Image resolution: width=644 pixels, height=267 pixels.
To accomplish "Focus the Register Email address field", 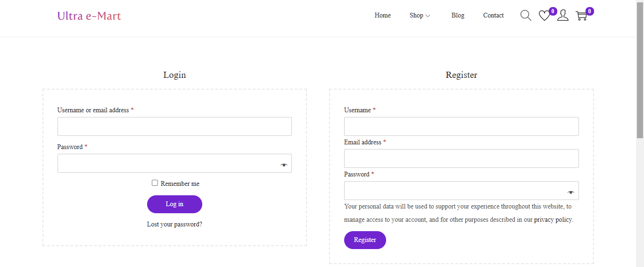I will 461,159.
